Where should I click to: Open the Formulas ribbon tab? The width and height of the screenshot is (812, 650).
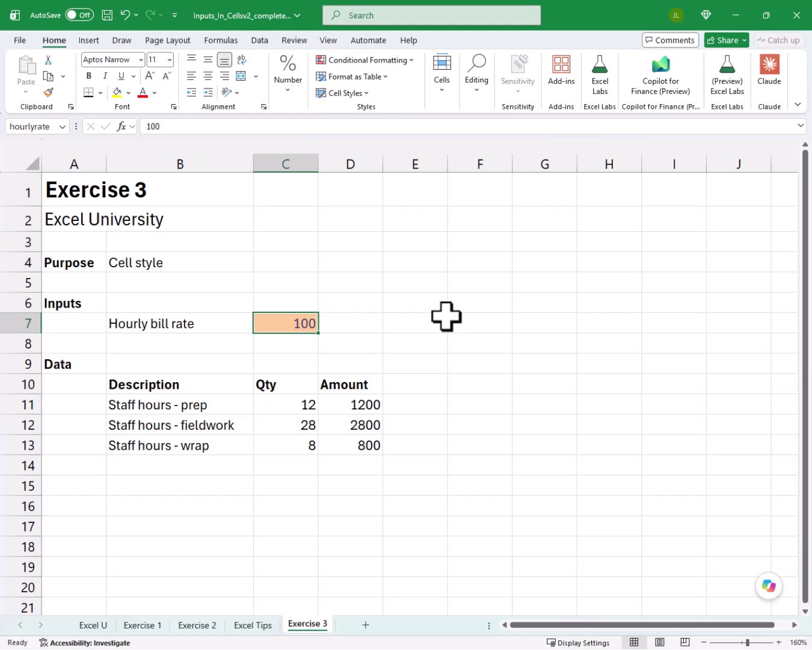tap(221, 40)
